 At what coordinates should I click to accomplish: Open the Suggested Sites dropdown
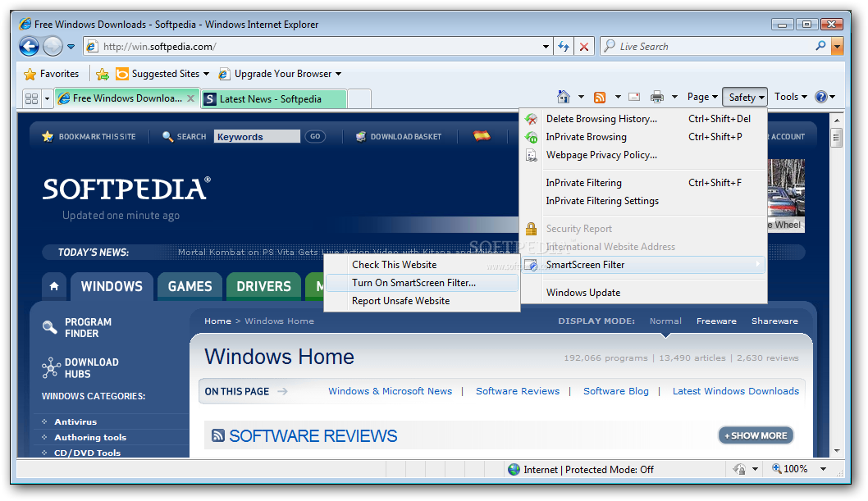tap(162, 74)
